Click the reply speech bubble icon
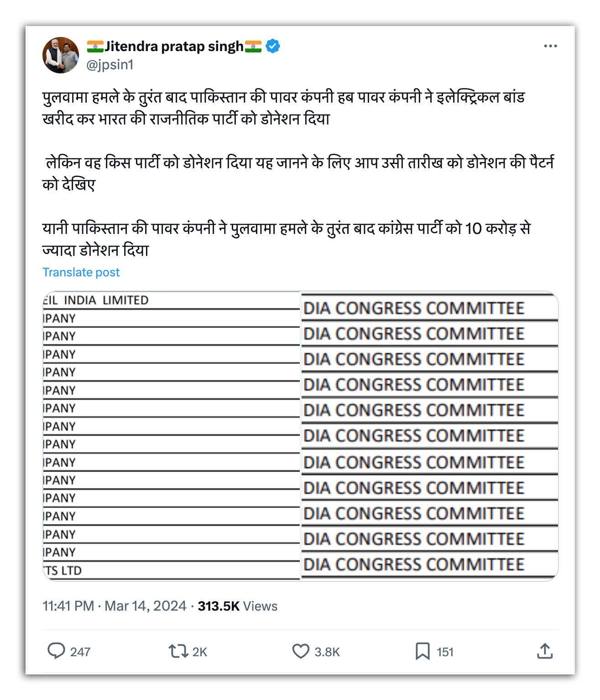Screen dimensions: 600x700 coord(57,652)
